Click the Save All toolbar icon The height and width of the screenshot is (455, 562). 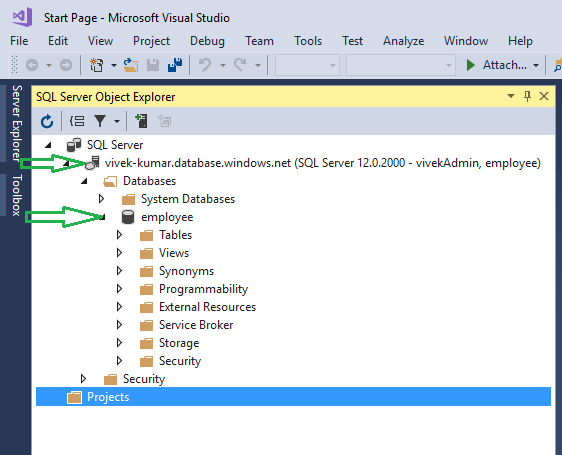click(175, 65)
